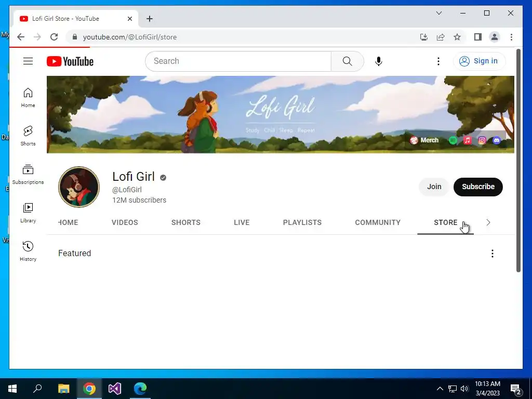Viewport: 532px width, 399px height.
Task: Click the YouTube logo
Action: [x=70, y=61]
